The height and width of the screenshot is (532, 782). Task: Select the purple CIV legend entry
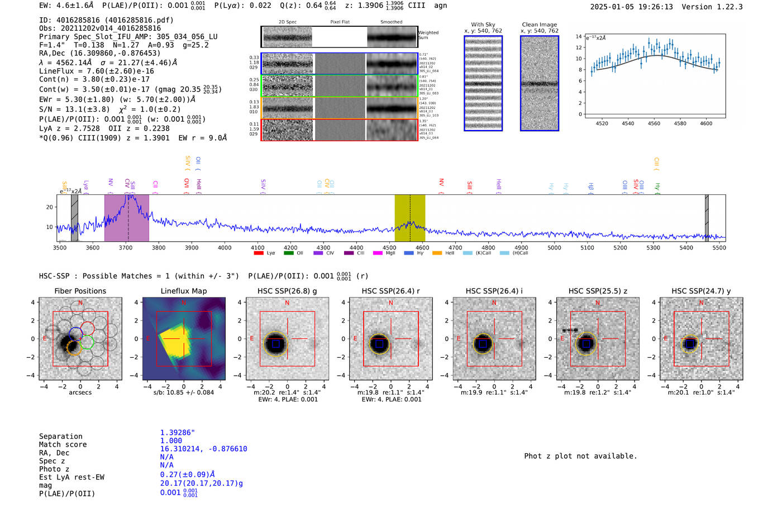[x=323, y=253]
